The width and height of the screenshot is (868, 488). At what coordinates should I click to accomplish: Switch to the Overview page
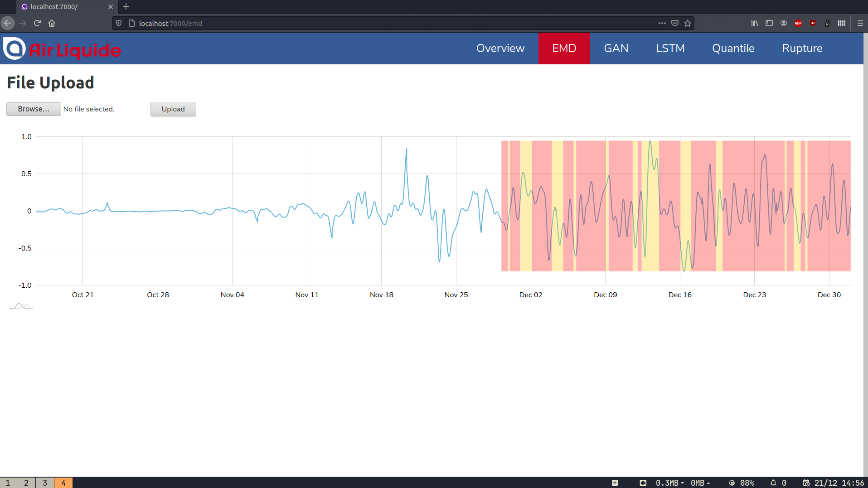500,48
